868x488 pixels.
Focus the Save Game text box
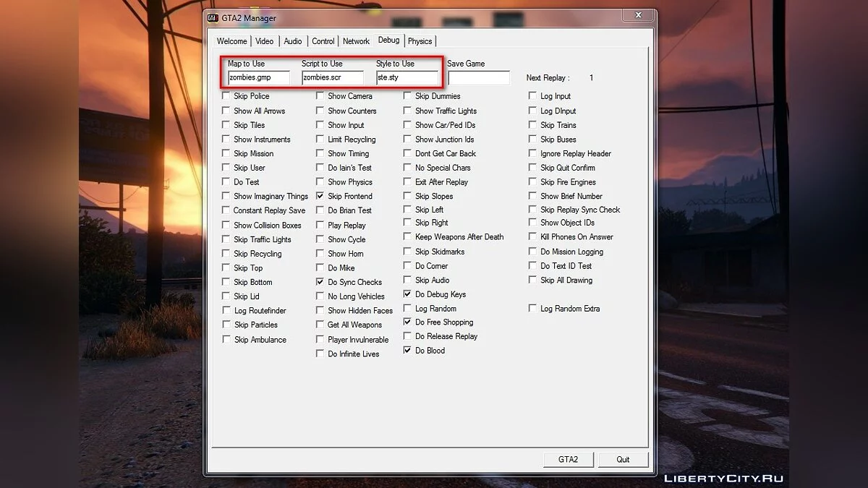(478, 77)
